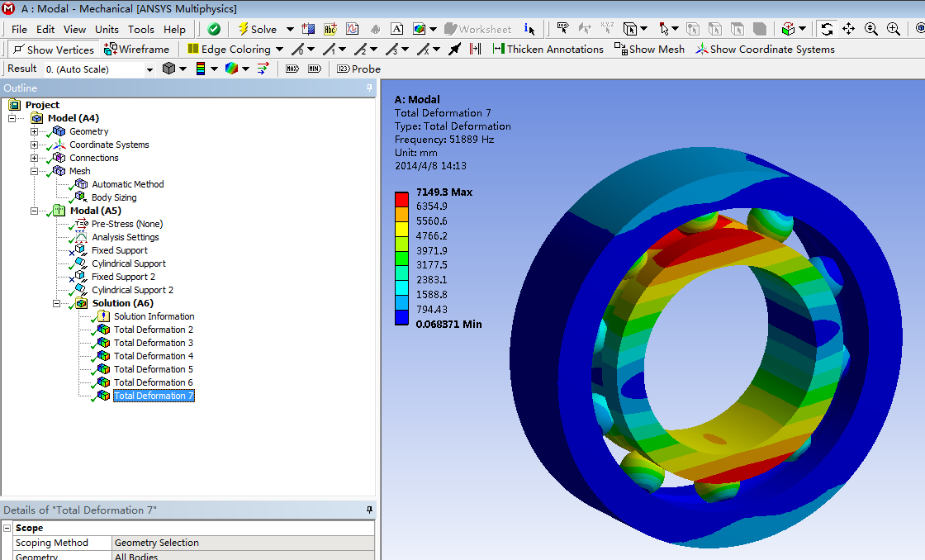The height and width of the screenshot is (560, 925).
Task: Activate the Rotate view tool
Action: coord(827,29)
